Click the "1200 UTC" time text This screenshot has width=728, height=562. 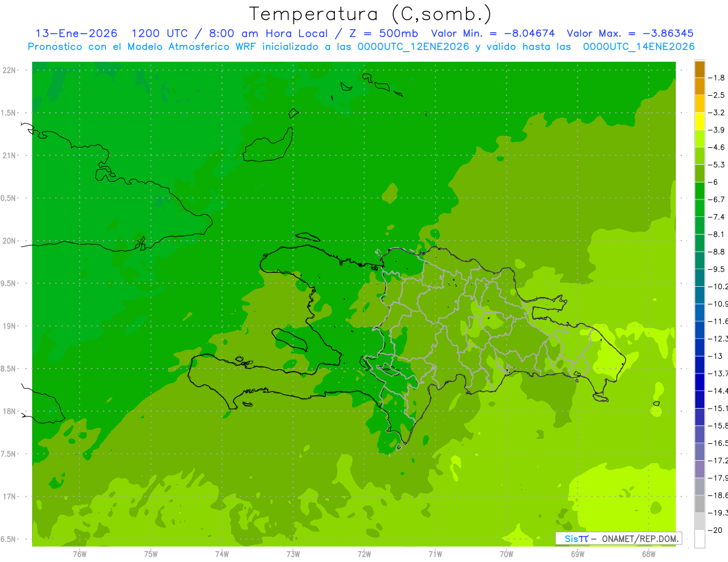(160, 33)
